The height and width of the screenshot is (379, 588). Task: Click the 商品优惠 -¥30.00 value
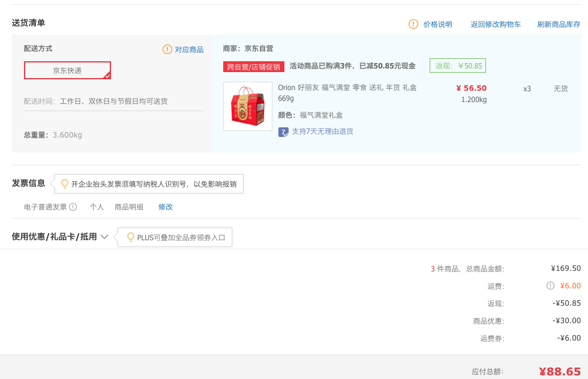[566, 321]
